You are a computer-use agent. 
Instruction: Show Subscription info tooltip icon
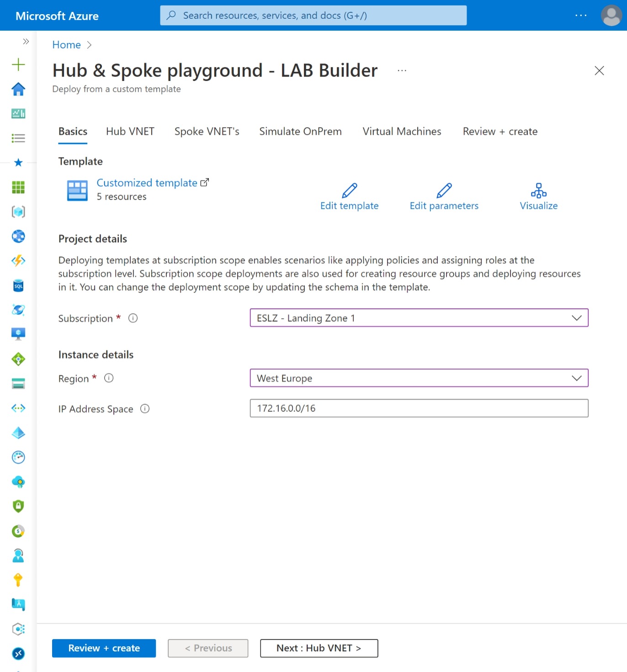[133, 318]
